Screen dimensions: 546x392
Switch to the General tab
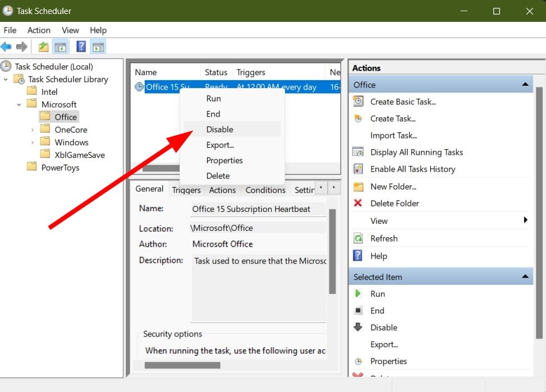pos(149,188)
